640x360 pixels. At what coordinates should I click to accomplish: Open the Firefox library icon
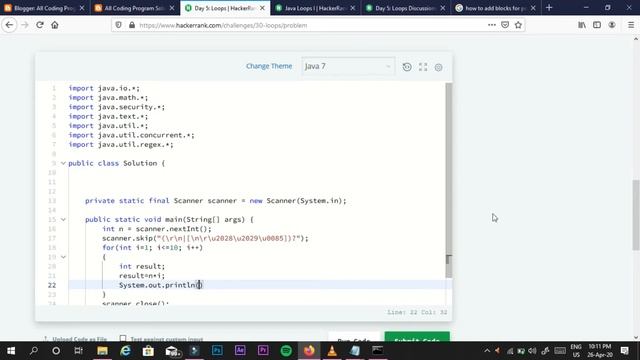[582, 25]
